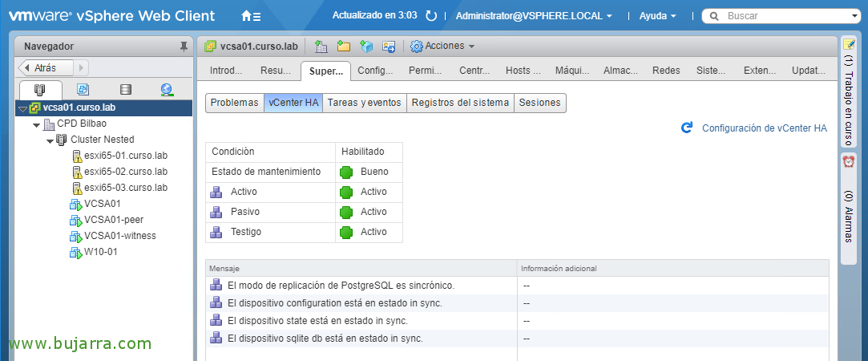This screenshot has width=868, height=361.
Task: Open the Storage inventory view icon
Action: point(126,90)
